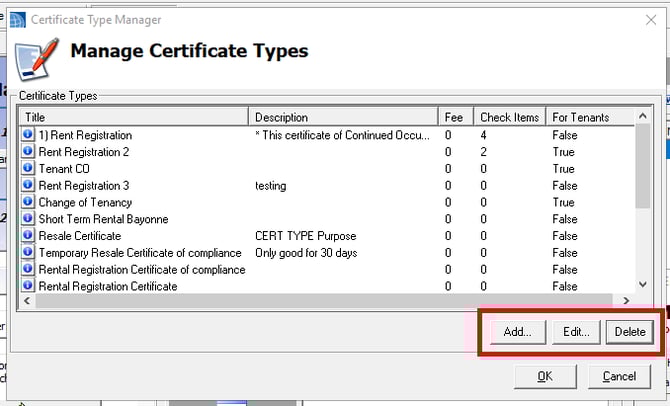This screenshot has height=406, width=670.
Task: Click the icon beside Rent Registration 3
Action: tap(29, 186)
